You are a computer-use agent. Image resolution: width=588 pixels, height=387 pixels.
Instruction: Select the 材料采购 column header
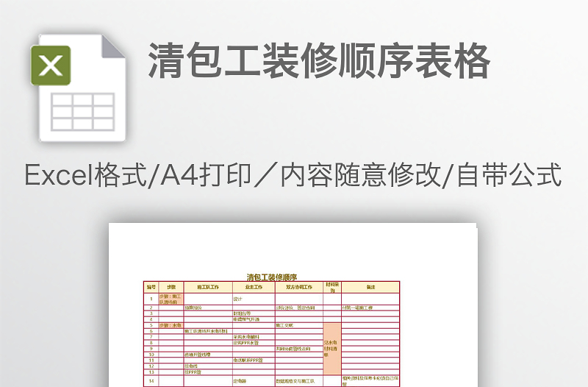332,287
